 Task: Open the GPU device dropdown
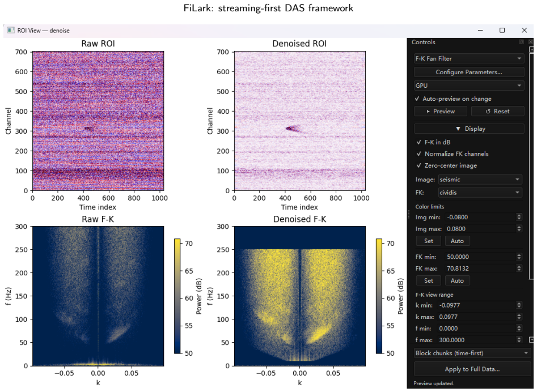click(469, 86)
